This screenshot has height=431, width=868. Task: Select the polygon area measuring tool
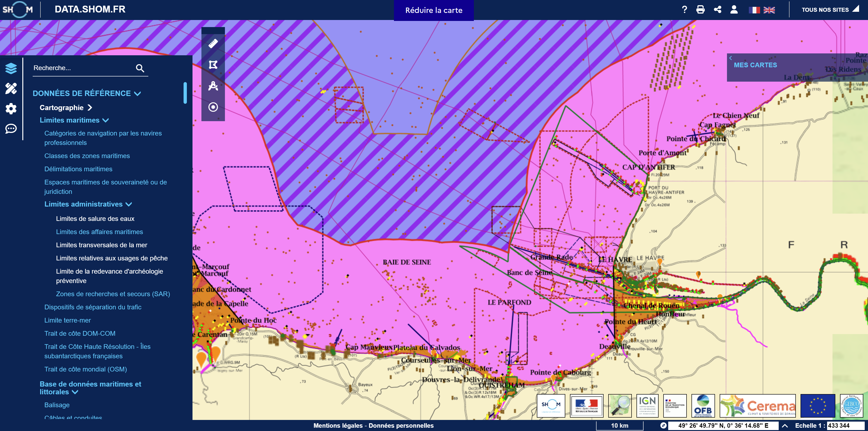(213, 65)
